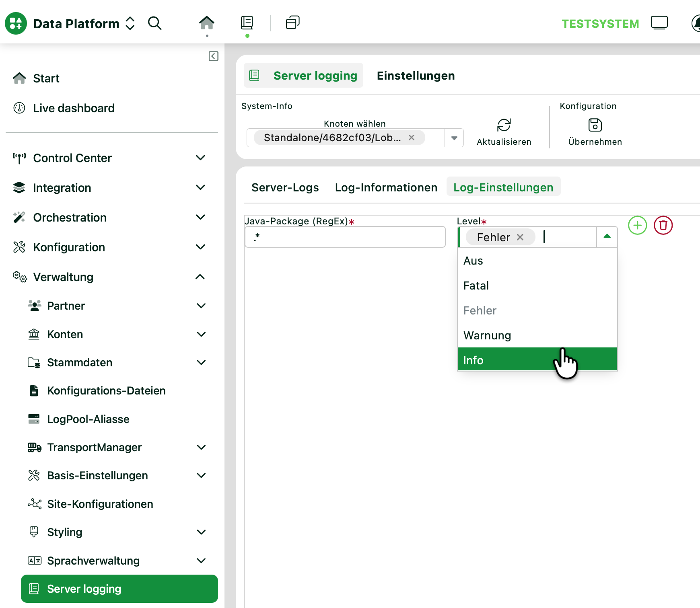
Task: Click the Integration layers icon
Action: [x=19, y=188]
